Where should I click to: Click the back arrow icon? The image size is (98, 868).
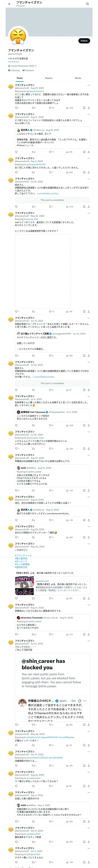click(x=9, y=4)
